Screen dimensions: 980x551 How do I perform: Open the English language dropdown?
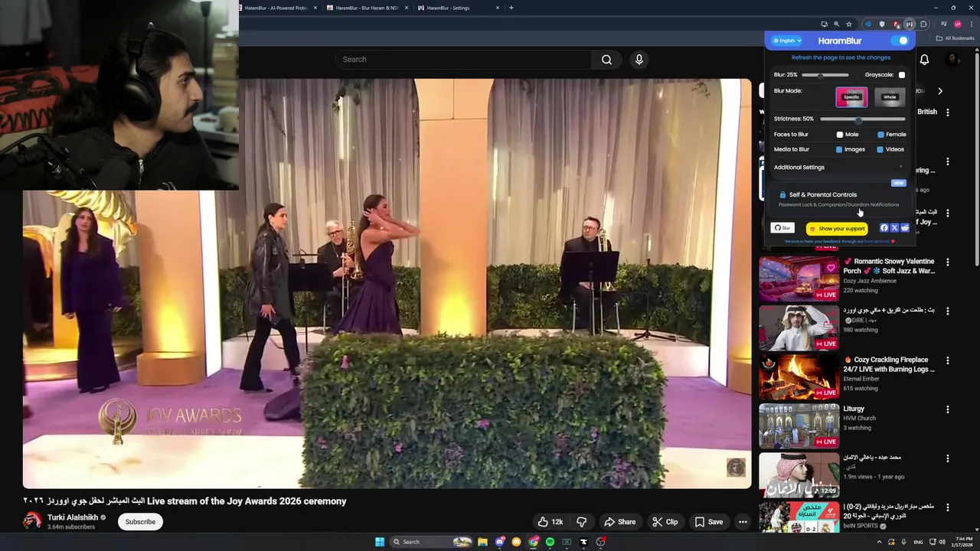point(787,41)
